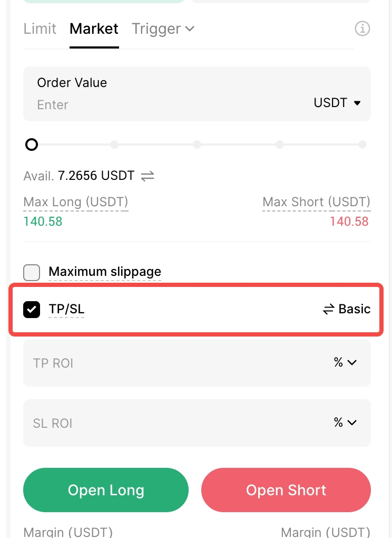Image resolution: width=392 pixels, height=538 pixels.
Task: Enable the Maximum slippage checkbox
Action: (x=32, y=273)
